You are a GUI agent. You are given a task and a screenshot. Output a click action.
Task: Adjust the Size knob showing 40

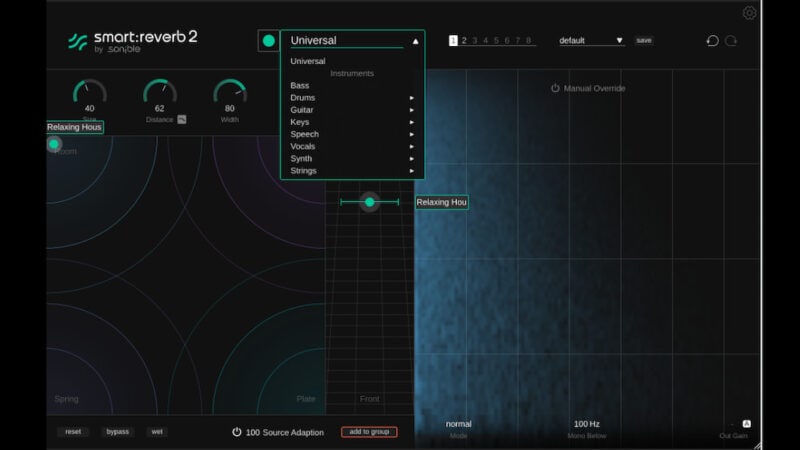pyautogui.click(x=90, y=92)
